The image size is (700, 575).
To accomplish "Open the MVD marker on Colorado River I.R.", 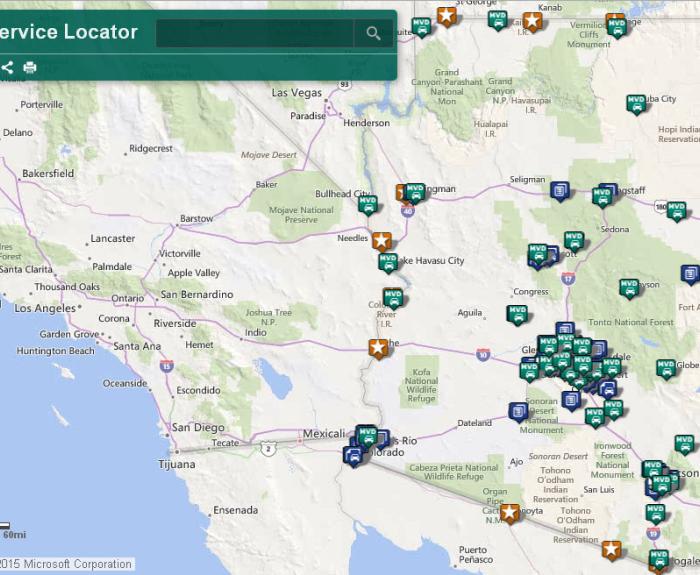I will click(393, 297).
